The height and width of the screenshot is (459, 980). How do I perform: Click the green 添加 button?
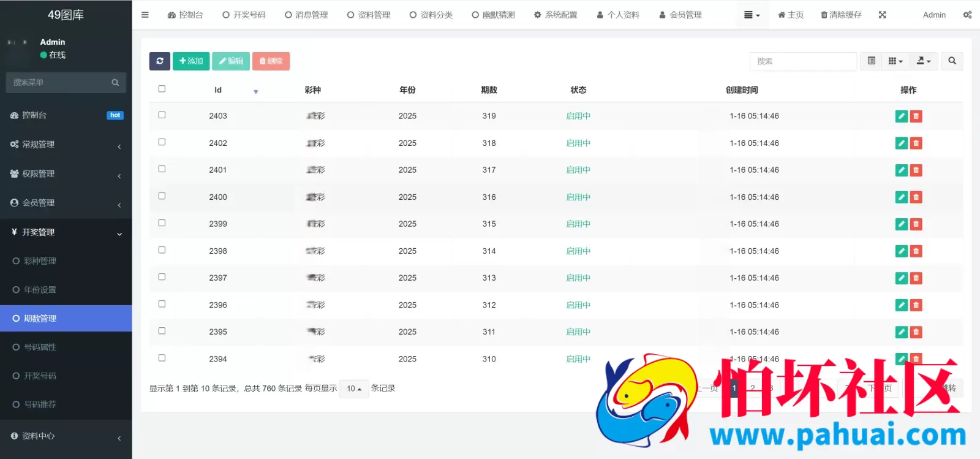[191, 61]
